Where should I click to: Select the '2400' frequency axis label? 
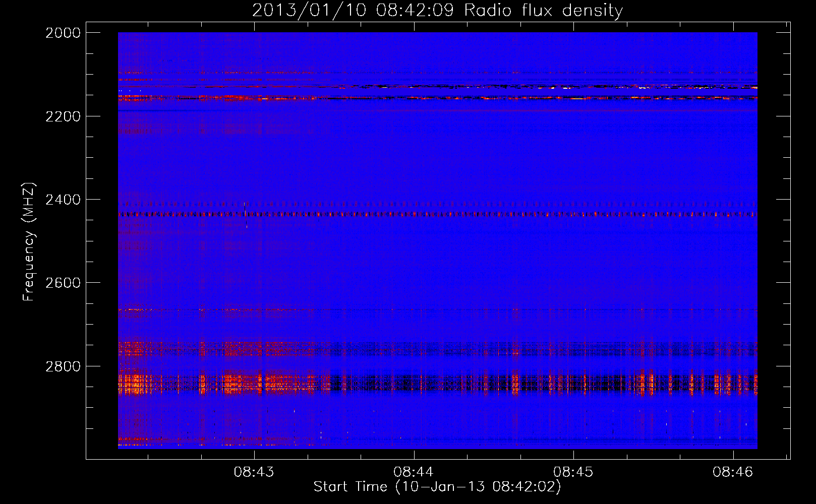[x=63, y=200]
